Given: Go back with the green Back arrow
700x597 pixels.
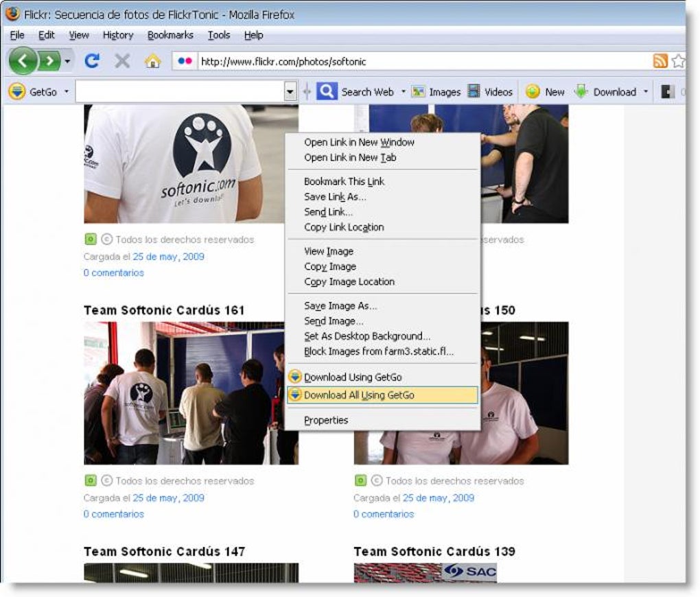Looking at the screenshot, I should pyautogui.click(x=23, y=60).
